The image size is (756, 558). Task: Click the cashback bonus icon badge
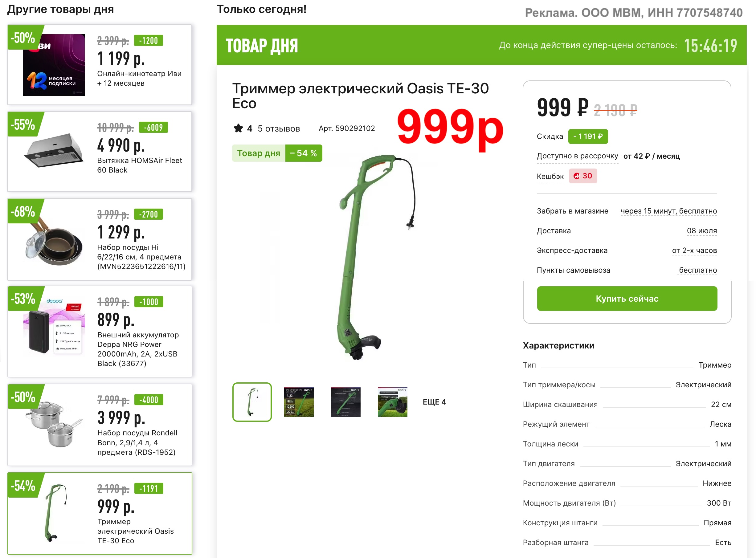583,176
